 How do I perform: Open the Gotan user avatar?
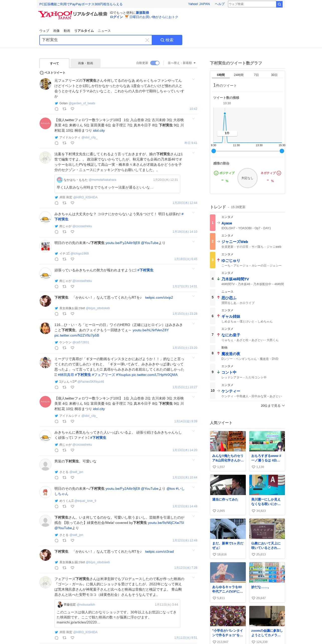(x=45, y=84)
